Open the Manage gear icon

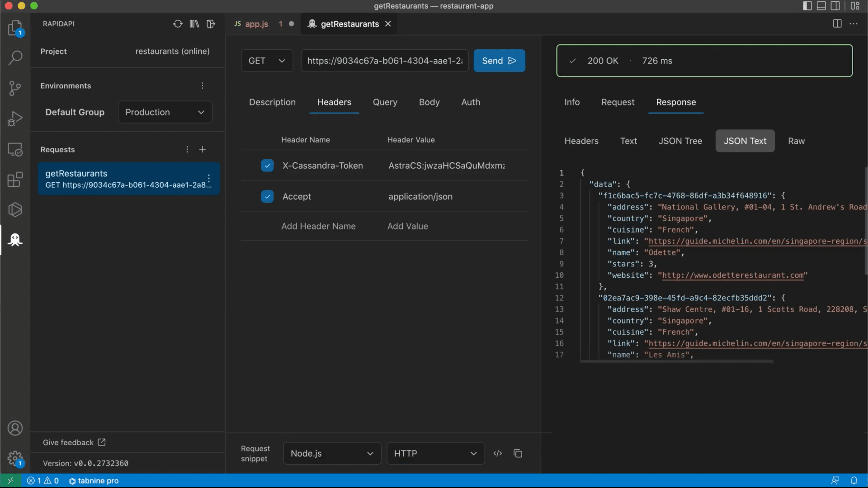tap(15, 458)
